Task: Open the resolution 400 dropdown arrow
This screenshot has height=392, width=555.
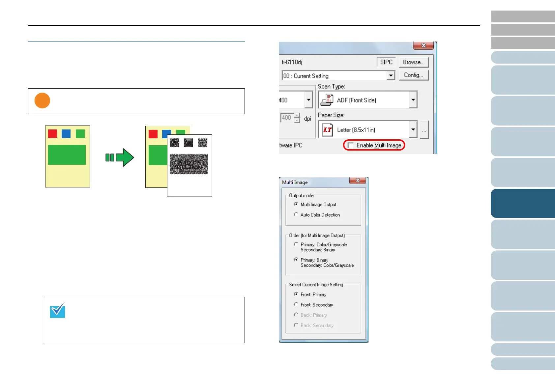Action: 308,100
